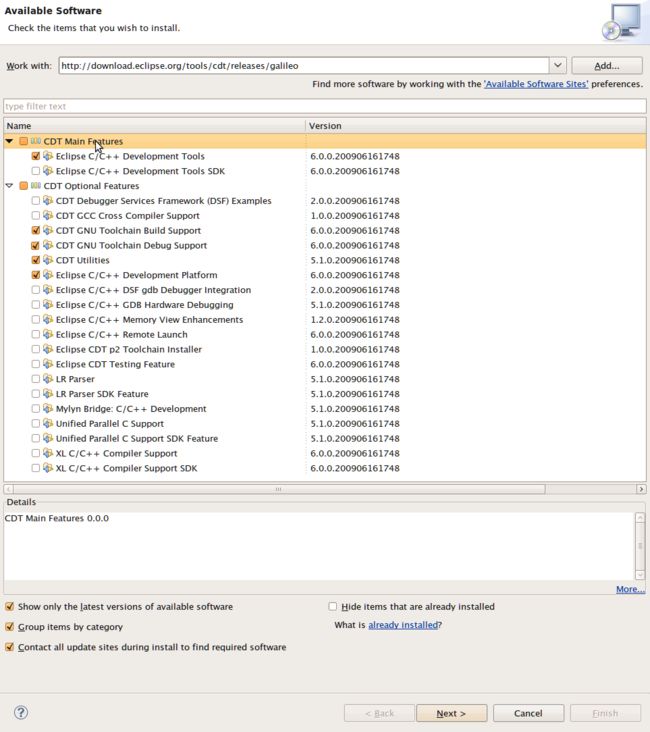The image size is (650, 732).
Task: Check Eclipse CDT p2 Toolchain Installer
Action: [35, 349]
